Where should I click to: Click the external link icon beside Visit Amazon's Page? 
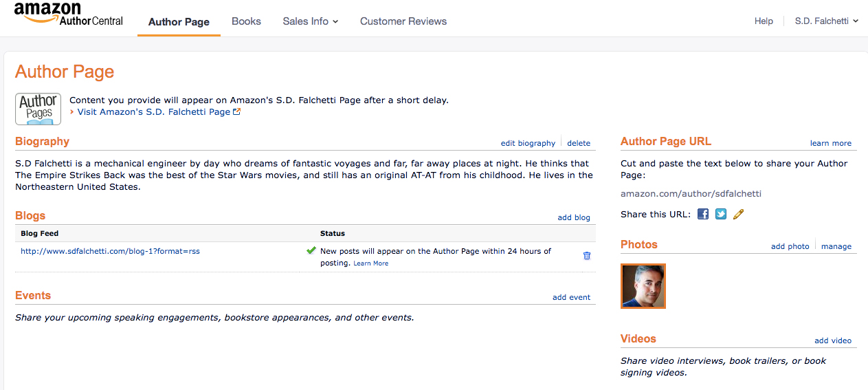pyautogui.click(x=237, y=112)
